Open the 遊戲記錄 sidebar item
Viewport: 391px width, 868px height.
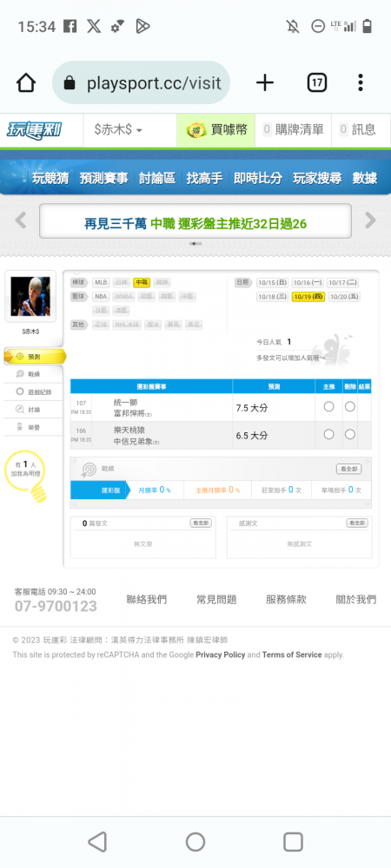(33, 392)
